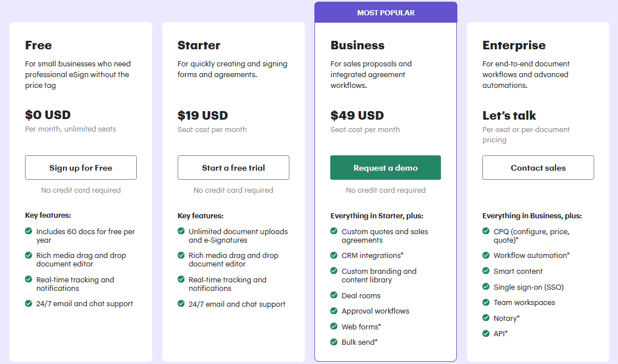Click the "Sign up for Free" button
618x364 pixels.
81,167
